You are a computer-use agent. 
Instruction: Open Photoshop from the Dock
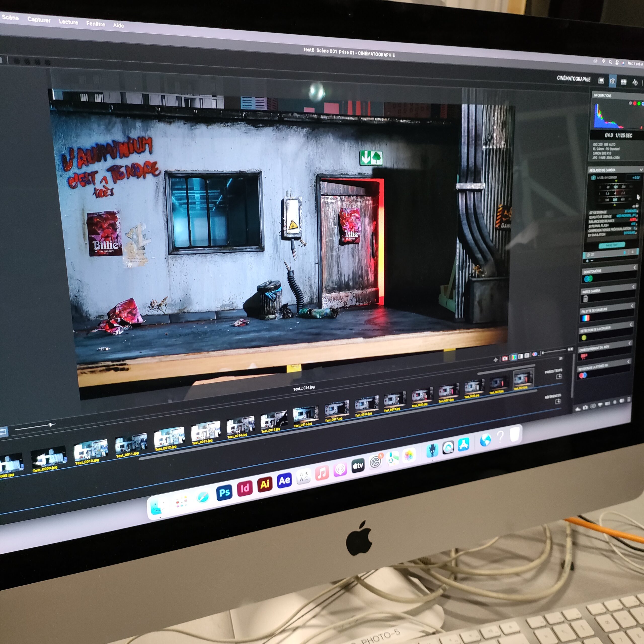224,493
